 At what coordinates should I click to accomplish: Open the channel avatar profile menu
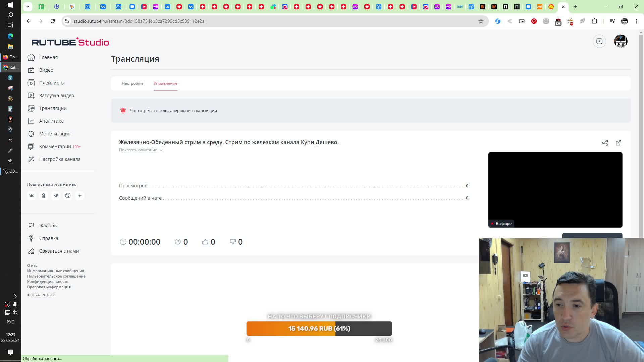click(621, 41)
